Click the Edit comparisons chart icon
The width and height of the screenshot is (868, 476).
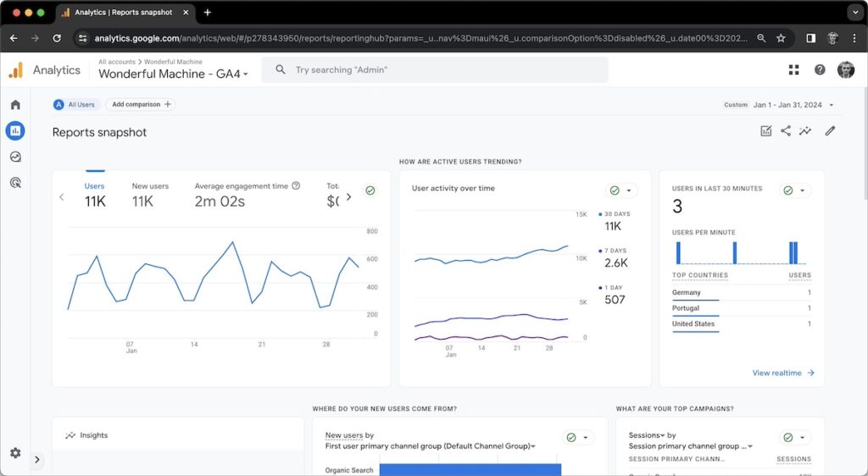766,131
